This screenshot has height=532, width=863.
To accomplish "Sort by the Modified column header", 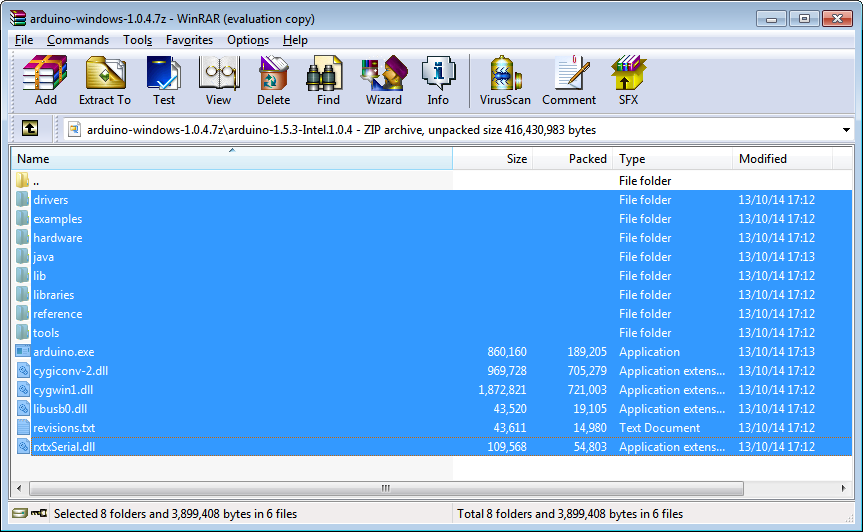I will point(782,158).
